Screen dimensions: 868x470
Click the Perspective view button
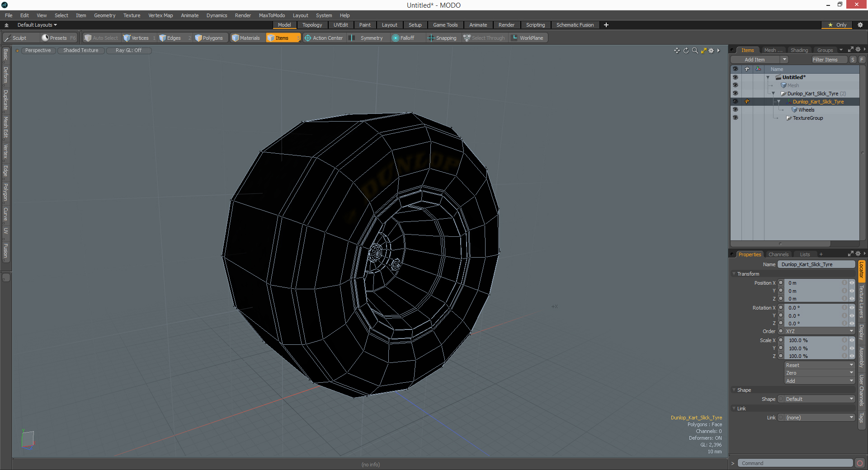click(38, 50)
